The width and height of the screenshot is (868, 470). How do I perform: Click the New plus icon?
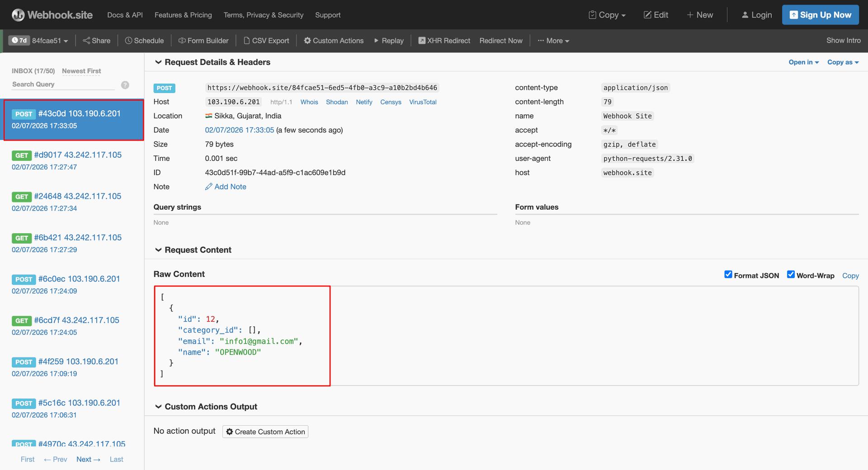690,15
